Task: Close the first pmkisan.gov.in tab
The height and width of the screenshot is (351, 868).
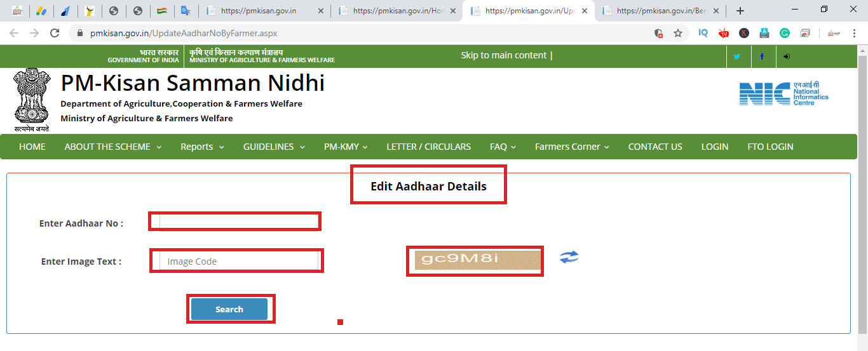Action: tap(320, 11)
